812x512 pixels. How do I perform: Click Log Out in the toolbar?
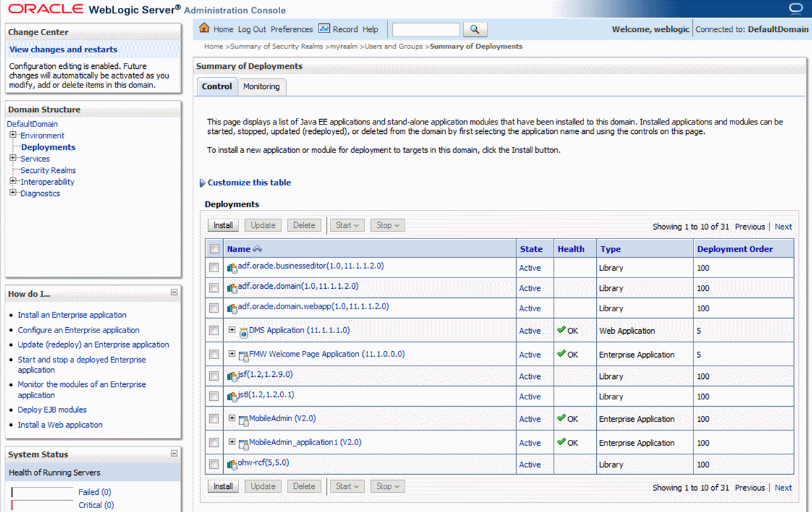tap(252, 29)
